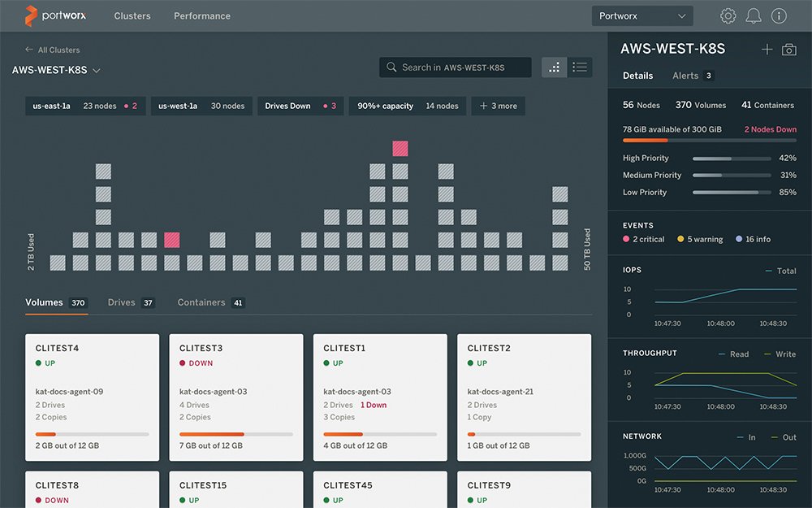Select the pink highlighted node tile
This screenshot has width=812, height=508.
[399, 148]
